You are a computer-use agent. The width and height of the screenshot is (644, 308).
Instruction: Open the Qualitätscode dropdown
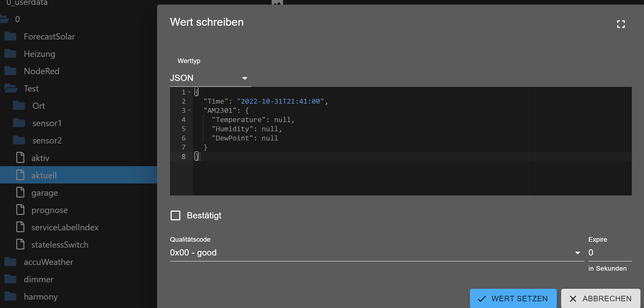[x=377, y=253]
